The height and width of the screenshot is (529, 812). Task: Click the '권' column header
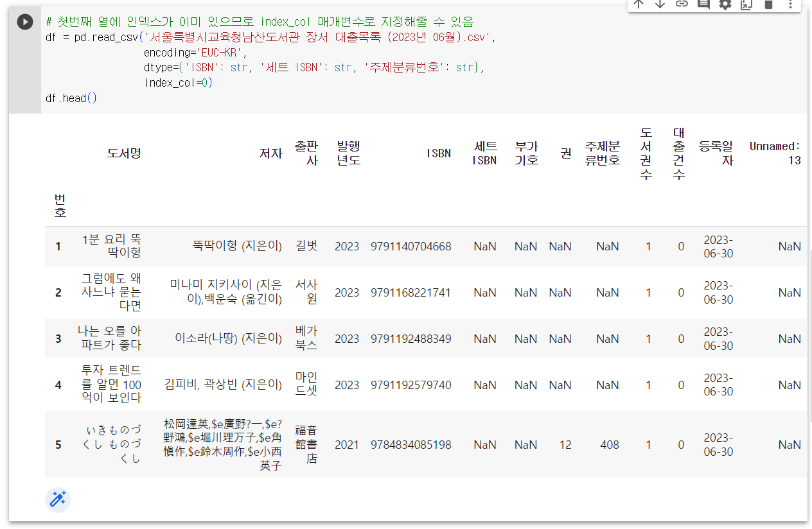pyautogui.click(x=566, y=153)
